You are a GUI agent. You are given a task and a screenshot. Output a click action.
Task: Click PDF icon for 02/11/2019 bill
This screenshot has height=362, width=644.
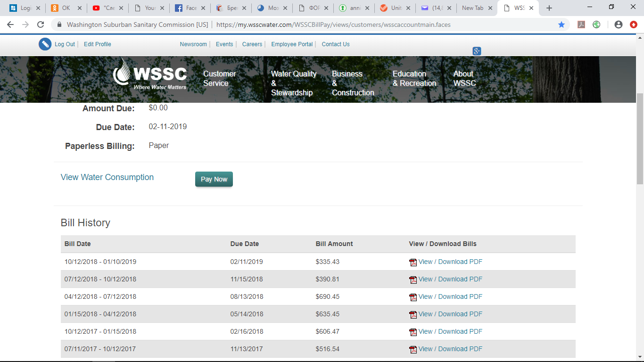coord(413,263)
